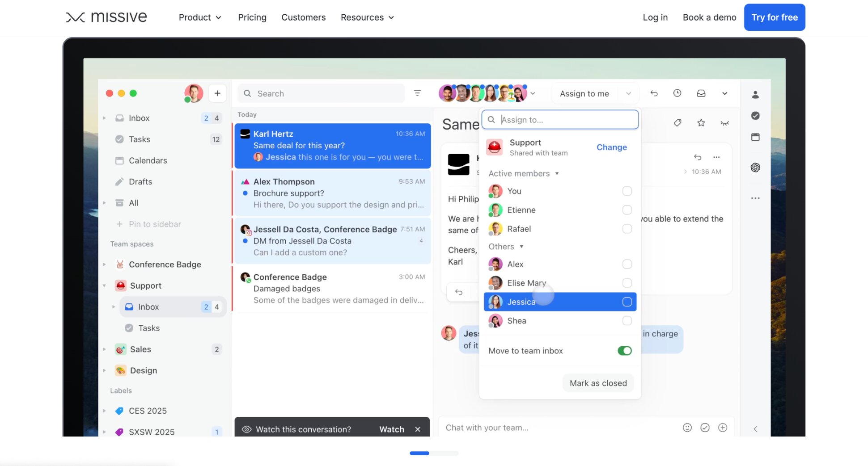Click the three-dot more icon in right rail

[755, 198]
